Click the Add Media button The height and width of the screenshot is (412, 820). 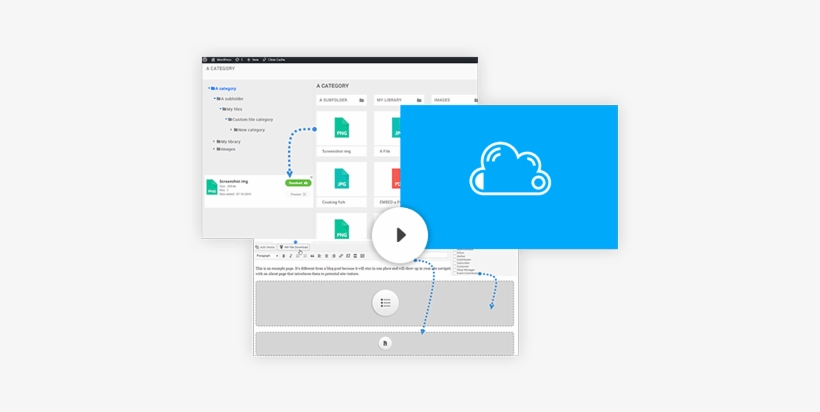(266, 246)
